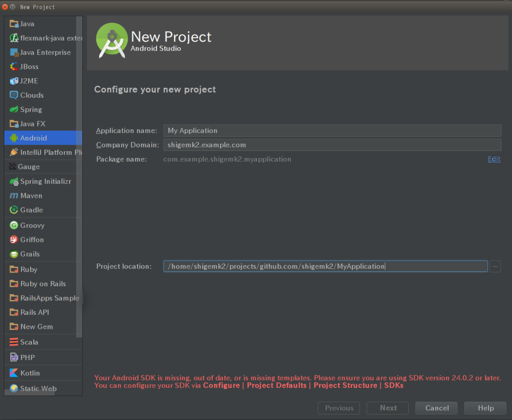This screenshot has height=420, width=512.
Task: Click the J2ME project icon
Action: (x=13, y=80)
